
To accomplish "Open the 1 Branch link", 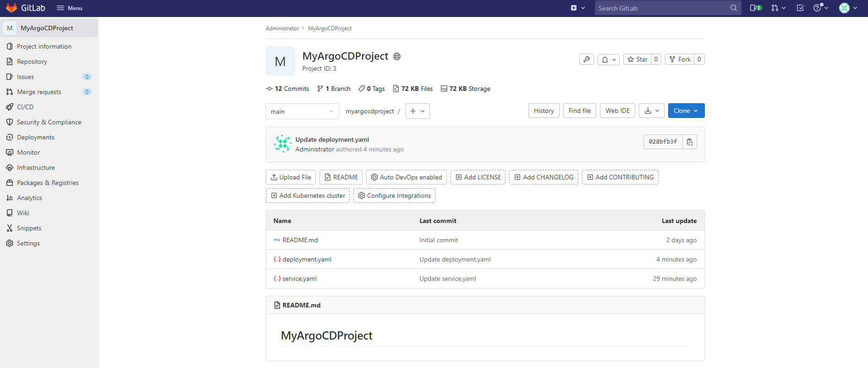I will 334,89.
